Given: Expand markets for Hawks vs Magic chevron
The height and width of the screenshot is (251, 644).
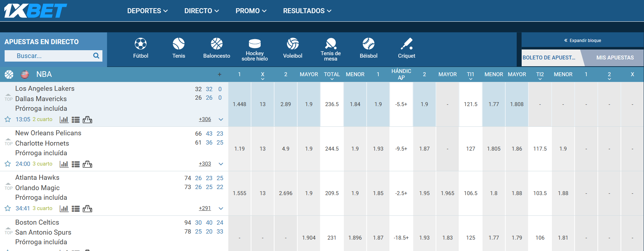Looking at the screenshot, I should [221, 209].
